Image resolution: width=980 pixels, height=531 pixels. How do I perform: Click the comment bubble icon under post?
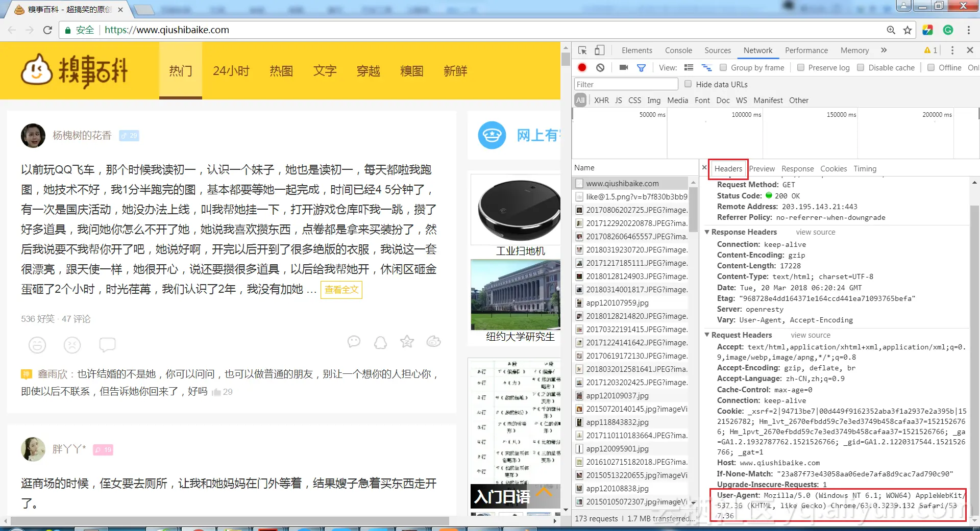(107, 345)
